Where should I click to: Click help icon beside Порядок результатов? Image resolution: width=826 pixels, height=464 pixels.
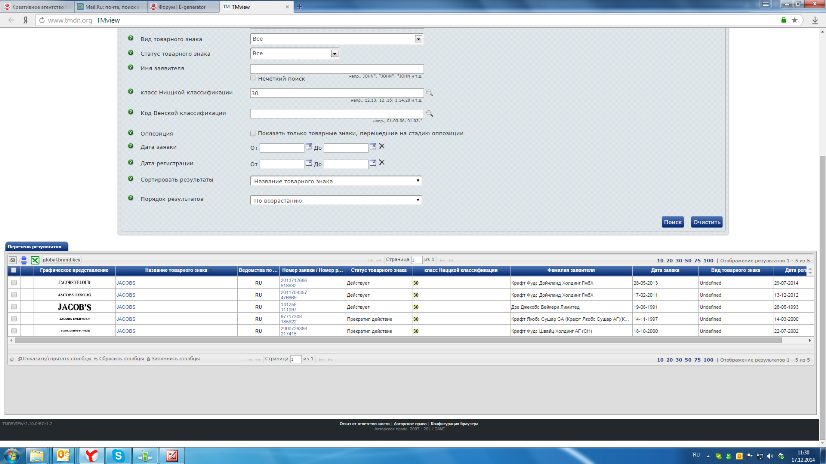pyautogui.click(x=131, y=199)
